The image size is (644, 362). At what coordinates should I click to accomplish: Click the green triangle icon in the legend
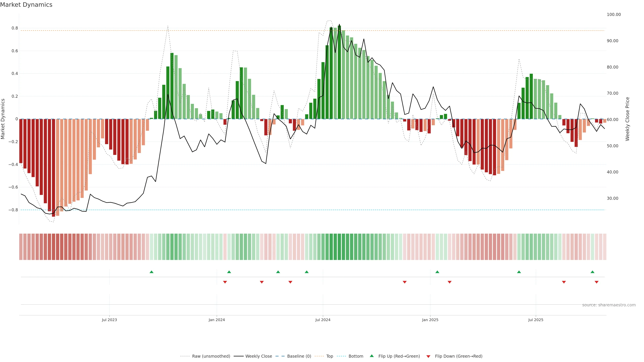tap(372, 356)
